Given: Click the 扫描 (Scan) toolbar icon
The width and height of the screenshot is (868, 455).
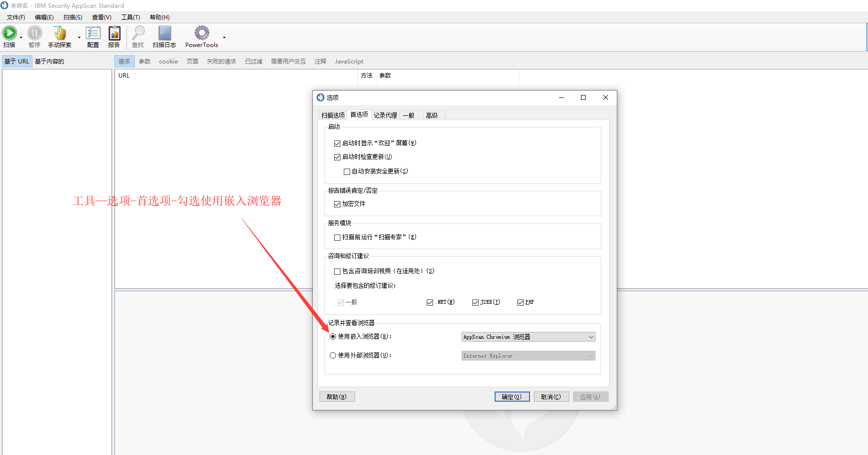Looking at the screenshot, I should (10, 33).
